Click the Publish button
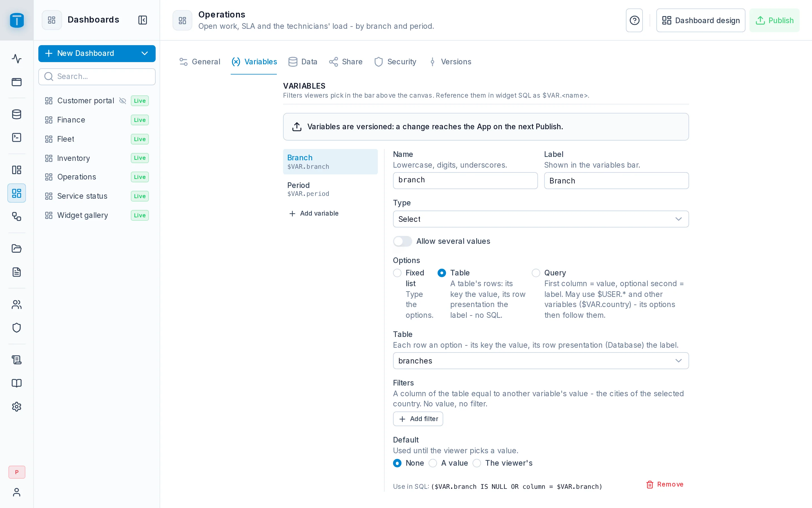Screen dimensions: 812x508 [x=775, y=21]
